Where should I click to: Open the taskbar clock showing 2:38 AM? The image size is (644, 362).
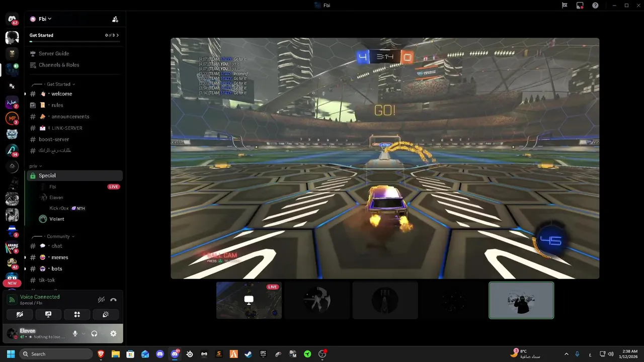point(629,354)
